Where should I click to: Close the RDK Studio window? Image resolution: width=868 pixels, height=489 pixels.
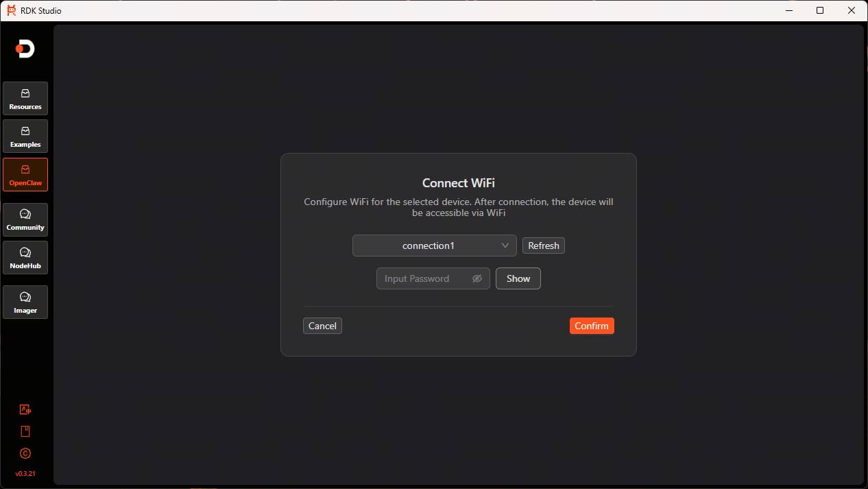pyautogui.click(x=852, y=10)
